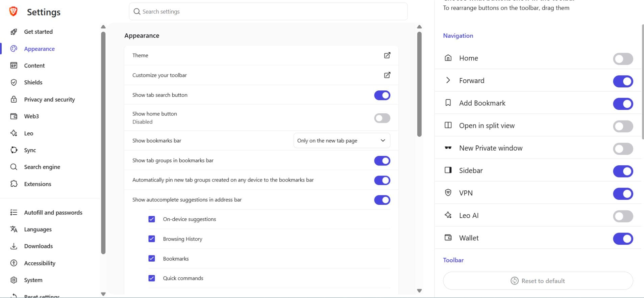Click the sidebar scroll down arrow
644x298 pixels.
[x=103, y=294]
